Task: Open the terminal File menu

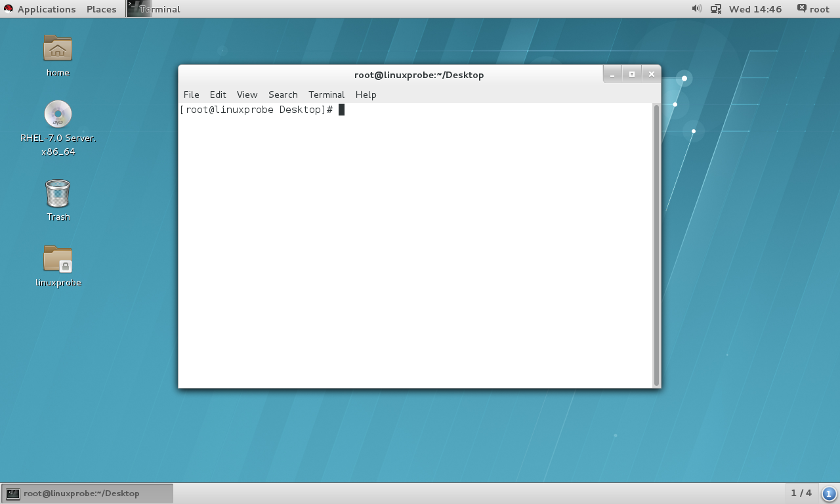Action: point(191,94)
